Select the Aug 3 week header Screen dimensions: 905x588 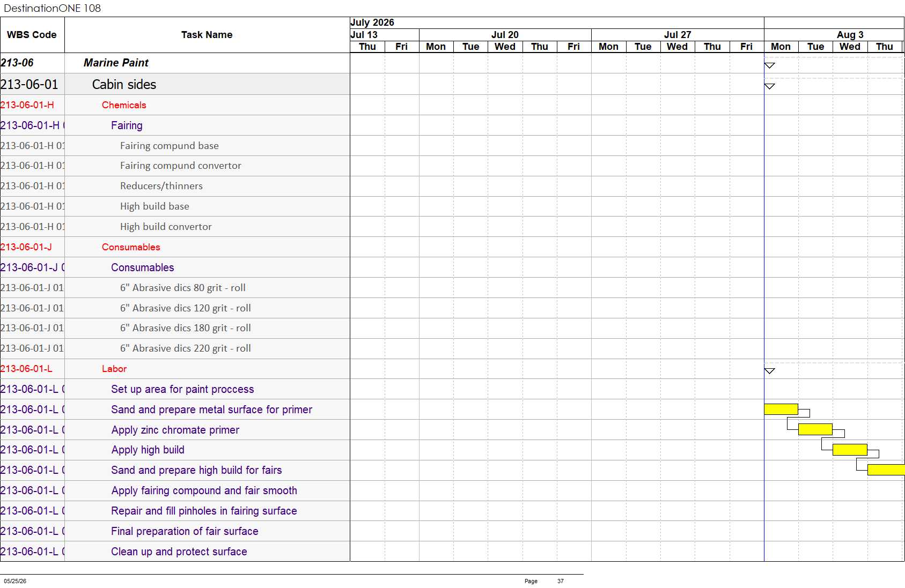click(x=850, y=35)
